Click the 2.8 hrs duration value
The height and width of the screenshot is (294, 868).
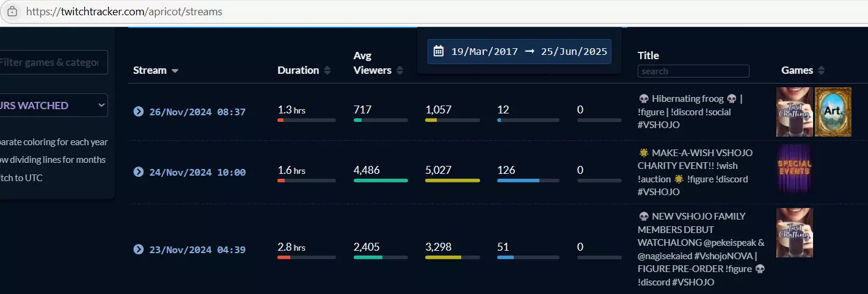(291, 247)
